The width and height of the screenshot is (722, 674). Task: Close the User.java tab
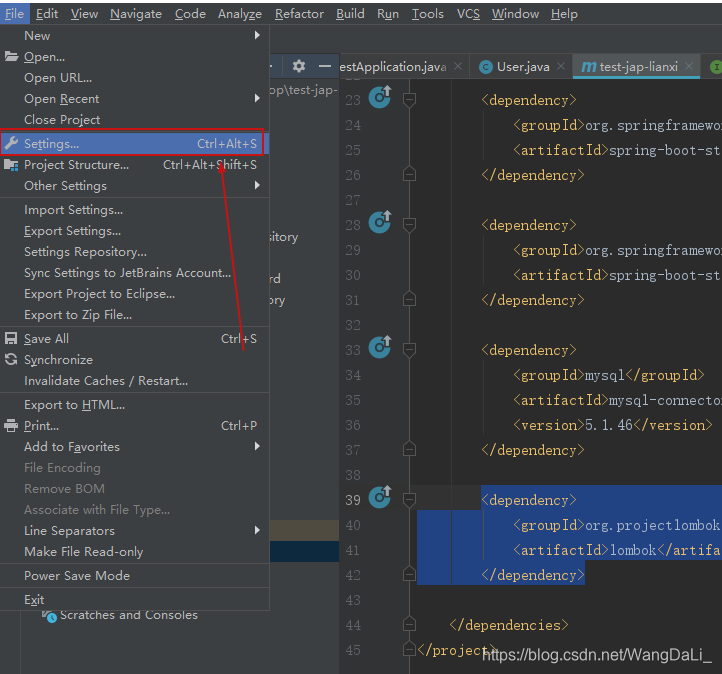coord(561,66)
